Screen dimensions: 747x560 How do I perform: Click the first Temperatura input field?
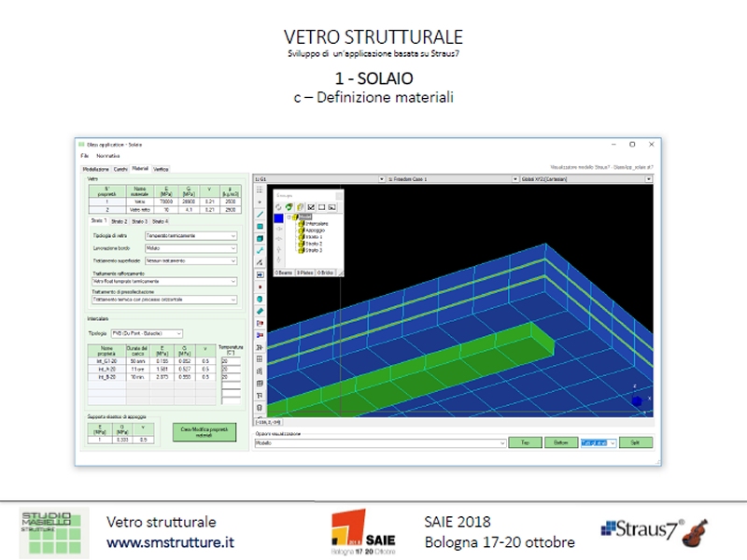(x=231, y=359)
